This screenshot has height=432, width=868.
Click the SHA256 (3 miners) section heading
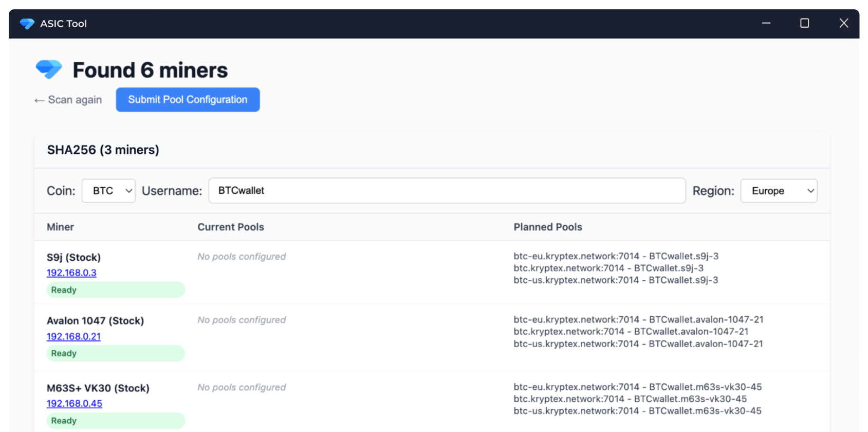pos(103,150)
